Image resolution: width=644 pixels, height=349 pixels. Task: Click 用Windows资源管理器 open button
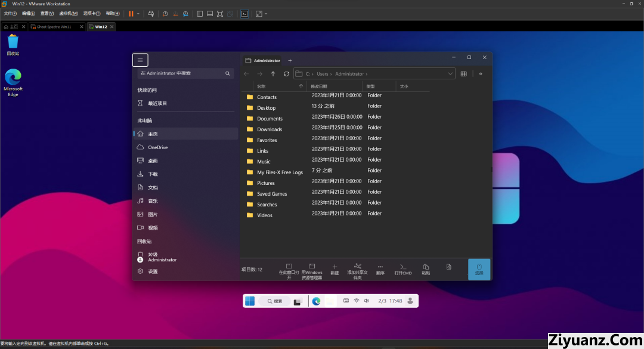click(x=311, y=269)
